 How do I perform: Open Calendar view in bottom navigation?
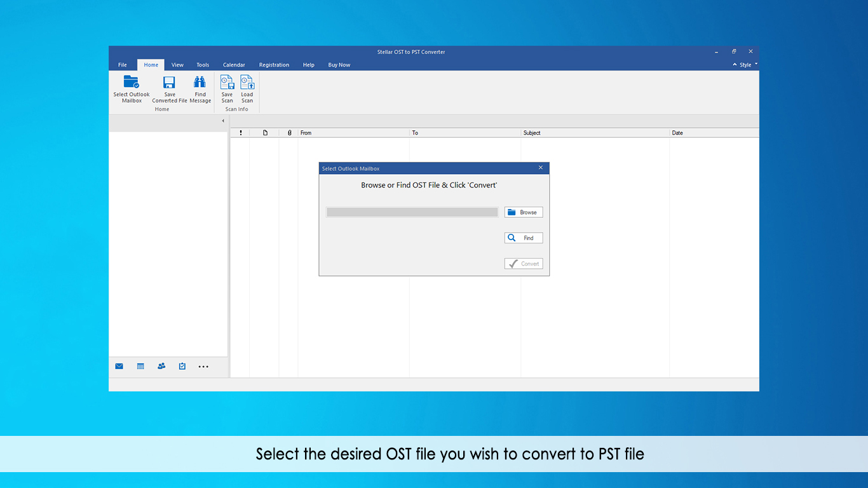click(x=140, y=367)
